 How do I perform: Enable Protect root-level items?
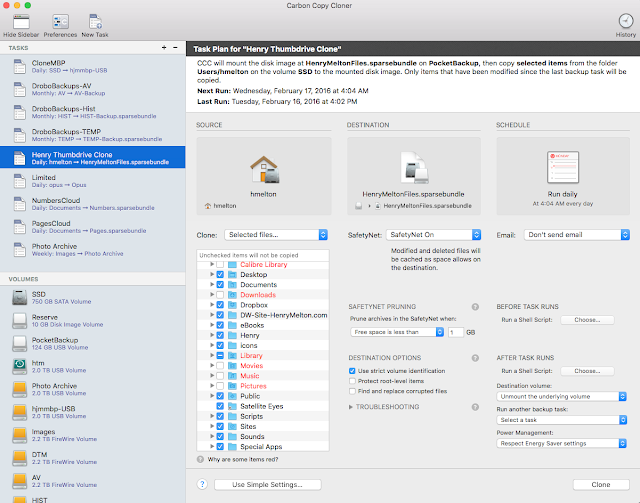pyautogui.click(x=352, y=381)
